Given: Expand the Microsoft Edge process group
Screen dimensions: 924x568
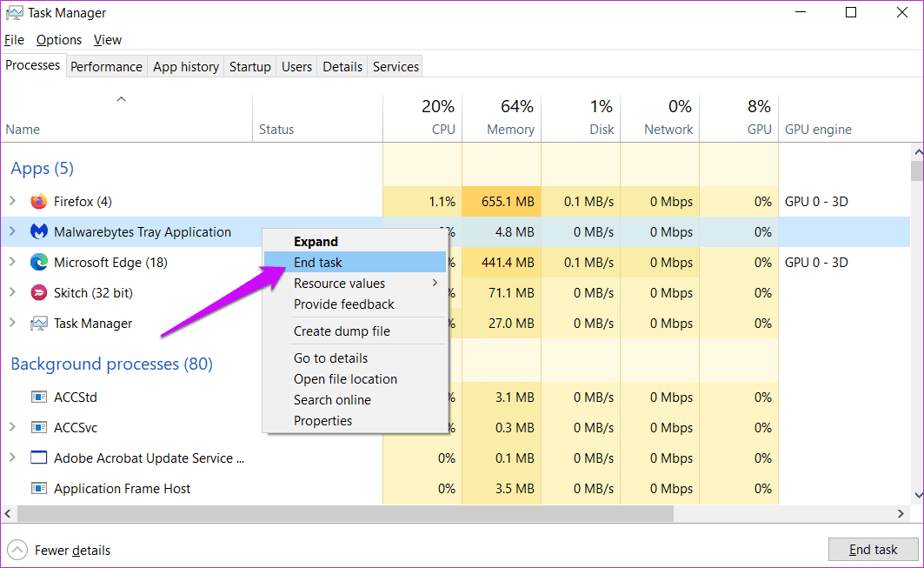Looking at the screenshot, I should coord(12,262).
